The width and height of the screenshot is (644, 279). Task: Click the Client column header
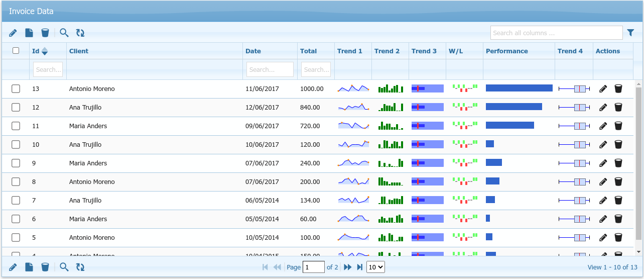pyautogui.click(x=79, y=51)
